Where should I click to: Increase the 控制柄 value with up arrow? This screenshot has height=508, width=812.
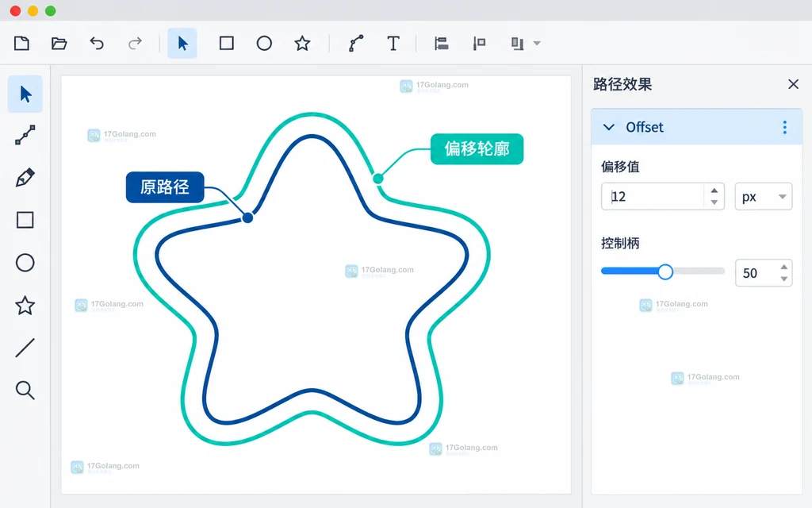tap(784, 267)
